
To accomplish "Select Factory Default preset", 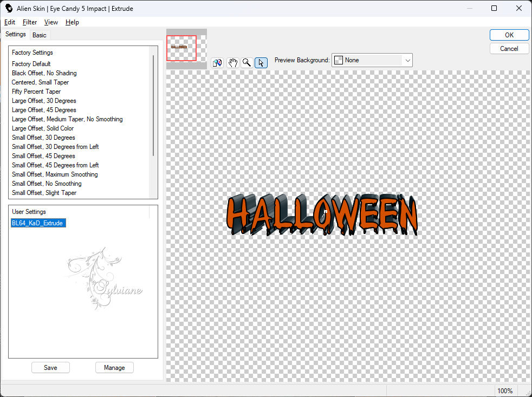I will coord(31,64).
